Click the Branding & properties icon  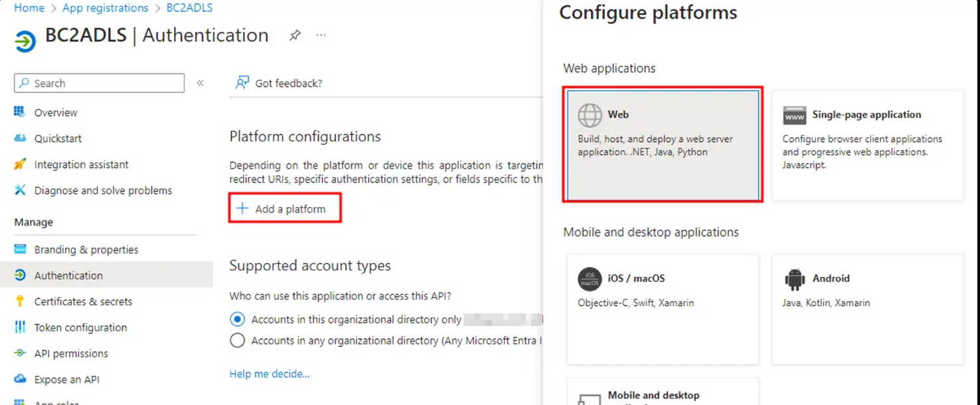(20, 250)
